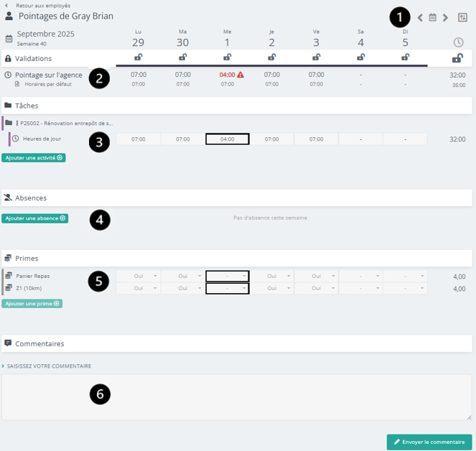476x451 pixels.
Task: Expand the Saisissez votre commentaire section
Action: pyautogui.click(x=47, y=366)
